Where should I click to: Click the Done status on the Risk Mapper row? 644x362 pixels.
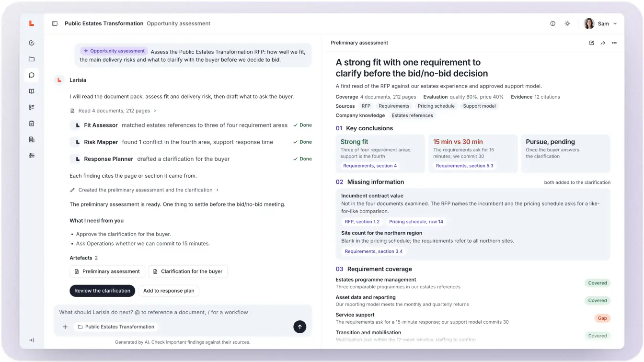(x=302, y=142)
